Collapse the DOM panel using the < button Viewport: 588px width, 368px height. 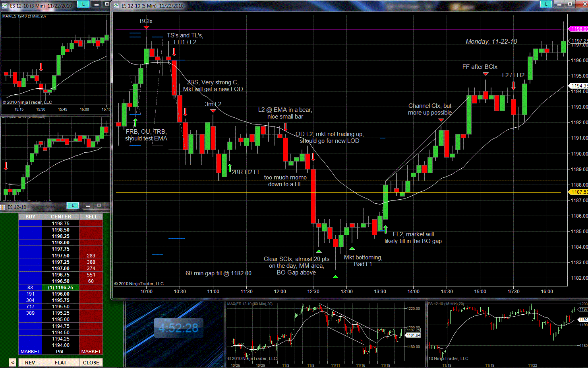(x=12, y=362)
